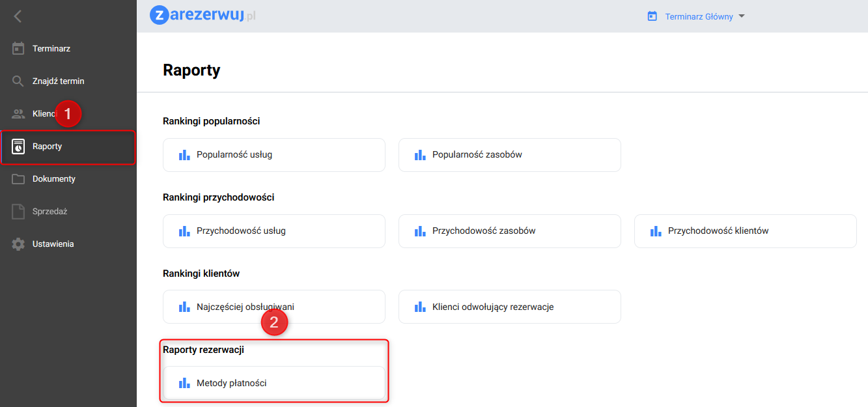Open the Popularność usług report
868x407 pixels.
pyautogui.click(x=273, y=155)
